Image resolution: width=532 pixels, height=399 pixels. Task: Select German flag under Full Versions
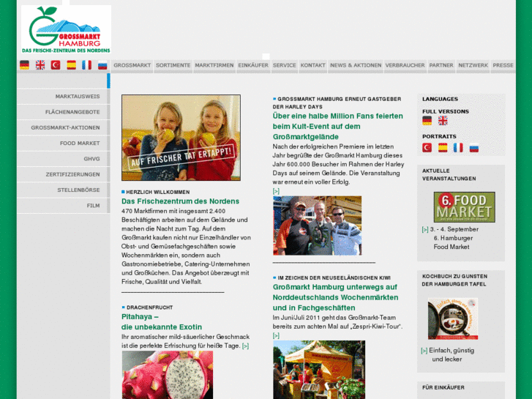[427, 121]
